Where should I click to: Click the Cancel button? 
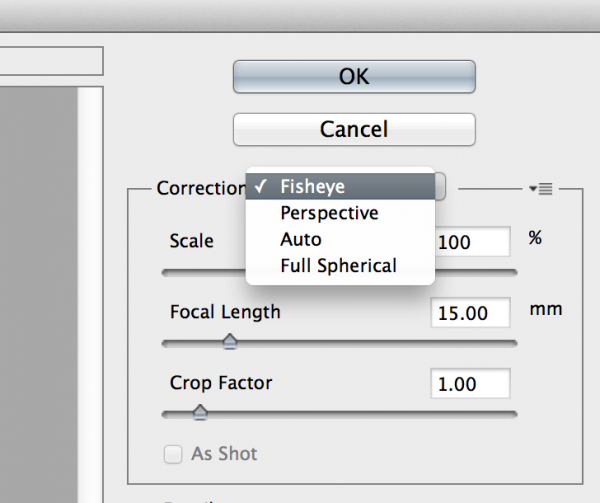(x=354, y=129)
